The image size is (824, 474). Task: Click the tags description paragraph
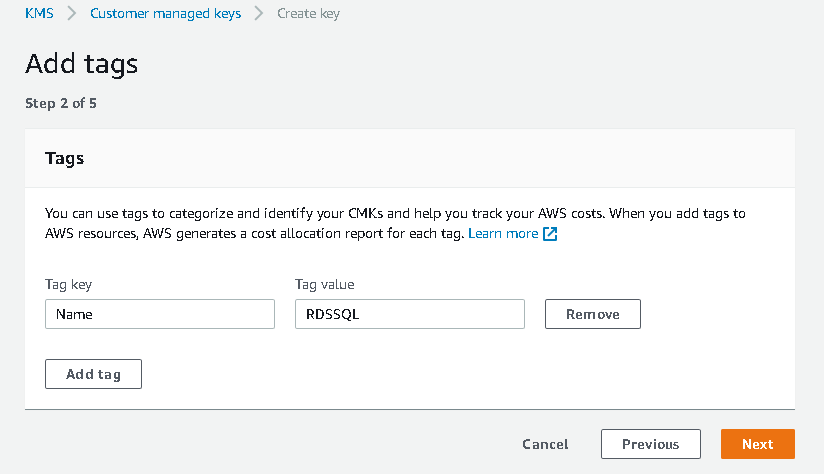[395, 223]
